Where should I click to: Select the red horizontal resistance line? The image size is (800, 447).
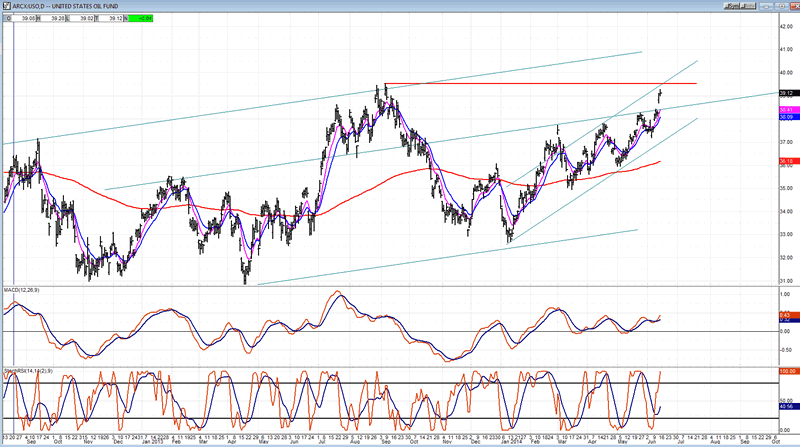pyautogui.click(x=540, y=83)
